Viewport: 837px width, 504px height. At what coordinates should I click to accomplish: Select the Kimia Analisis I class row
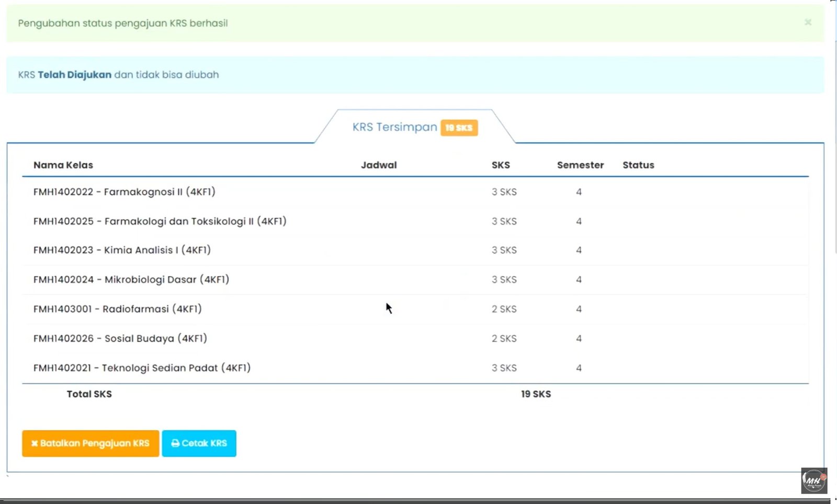[x=415, y=250]
